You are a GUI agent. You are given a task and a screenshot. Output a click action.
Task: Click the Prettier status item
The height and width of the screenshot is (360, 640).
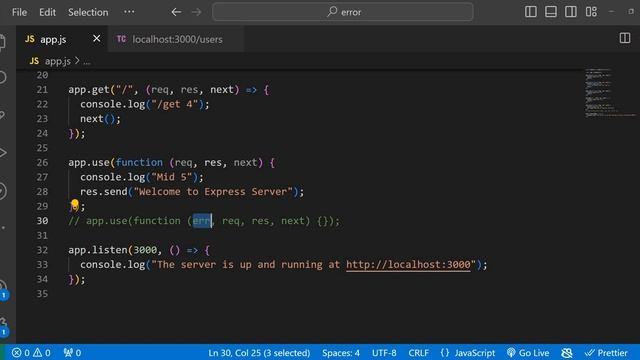(x=606, y=353)
